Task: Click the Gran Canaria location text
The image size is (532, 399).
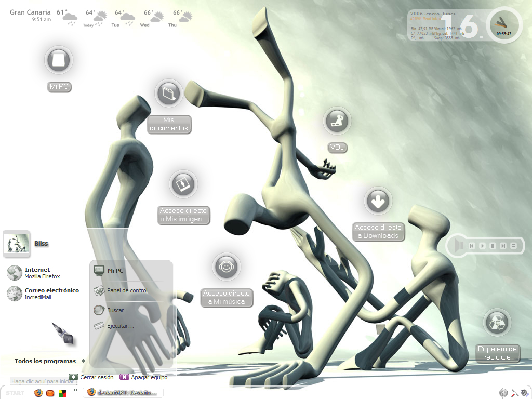Action: click(x=30, y=12)
